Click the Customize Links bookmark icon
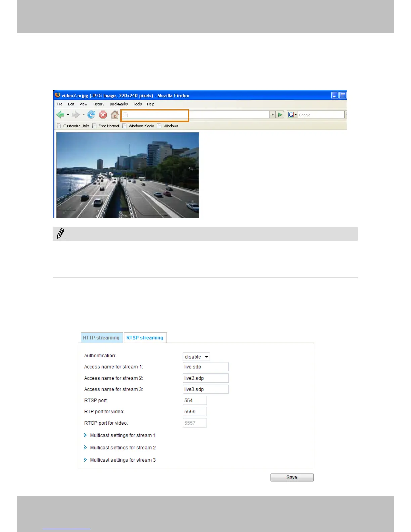This screenshot has height=532, width=411. coord(59,126)
